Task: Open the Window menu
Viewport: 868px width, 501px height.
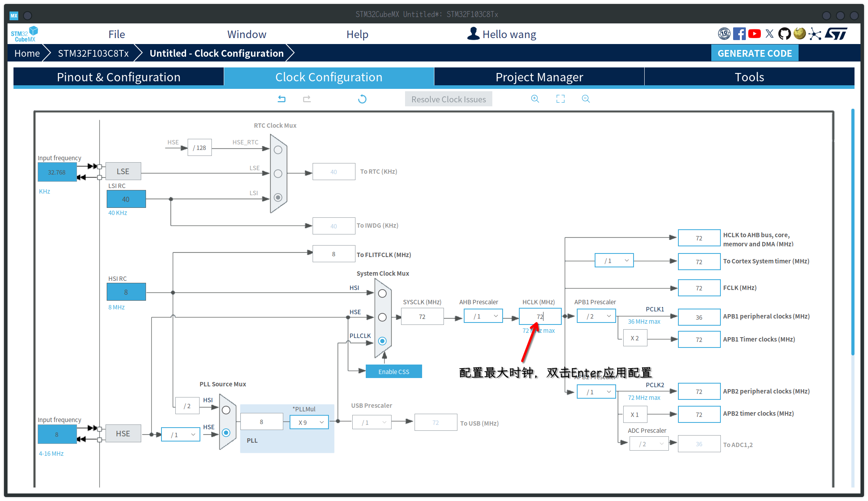Action: 247,34
